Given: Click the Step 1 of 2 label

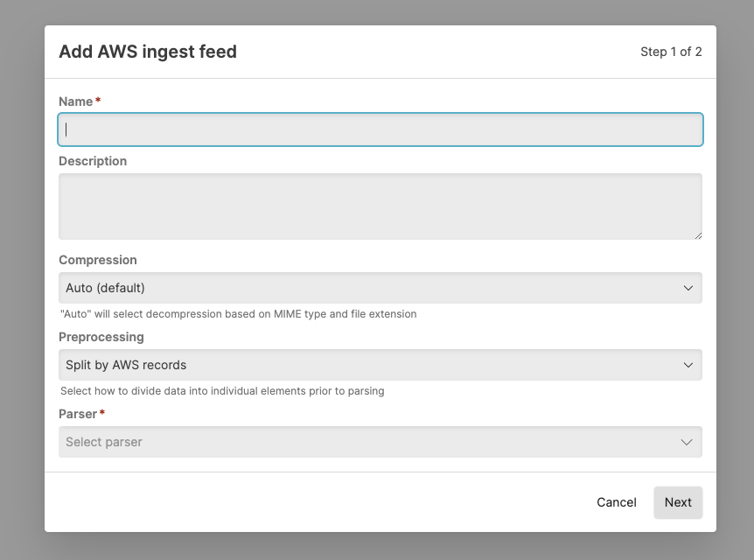Looking at the screenshot, I should tap(671, 52).
